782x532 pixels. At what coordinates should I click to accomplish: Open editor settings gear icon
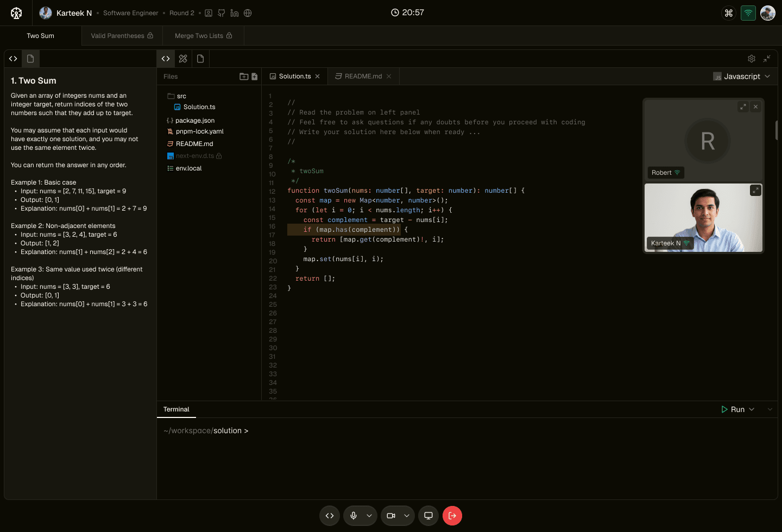coord(752,59)
